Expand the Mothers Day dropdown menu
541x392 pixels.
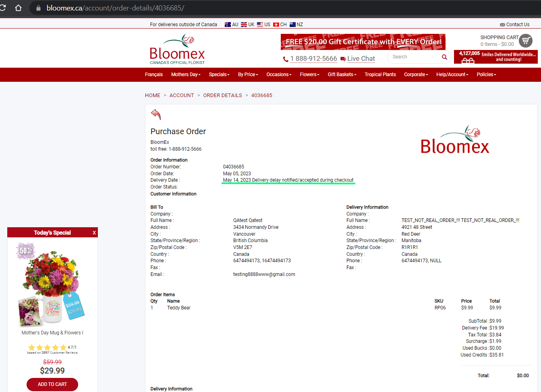[x=186, y=75]
